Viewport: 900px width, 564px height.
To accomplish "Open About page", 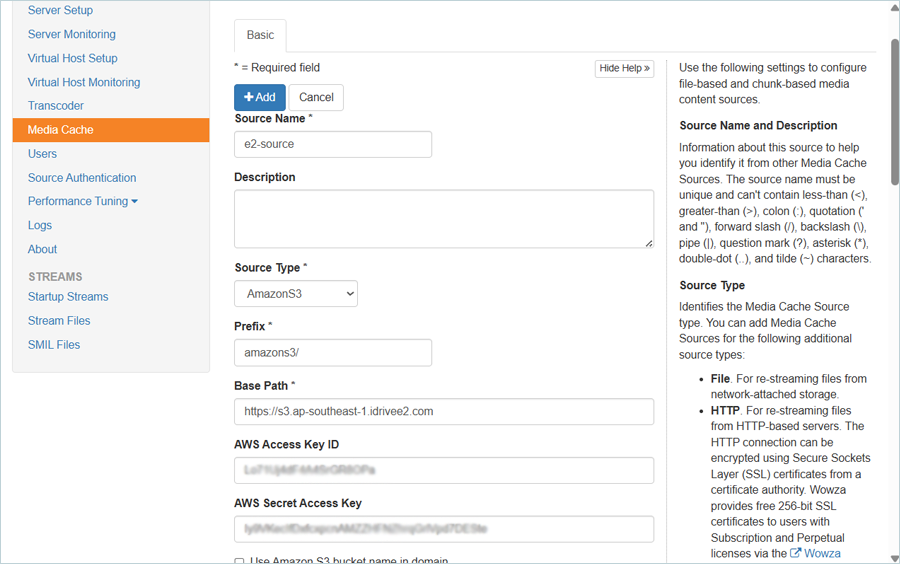I will click(42, 250).
